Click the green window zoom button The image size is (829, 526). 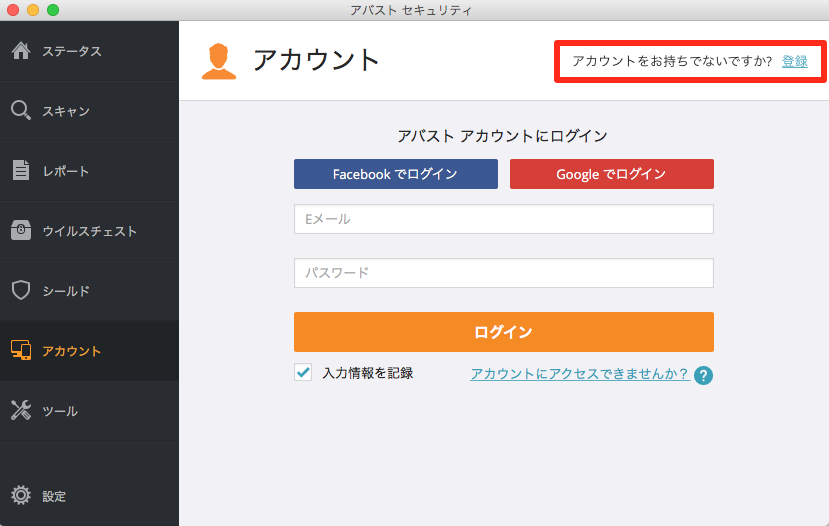coord(53,10)
